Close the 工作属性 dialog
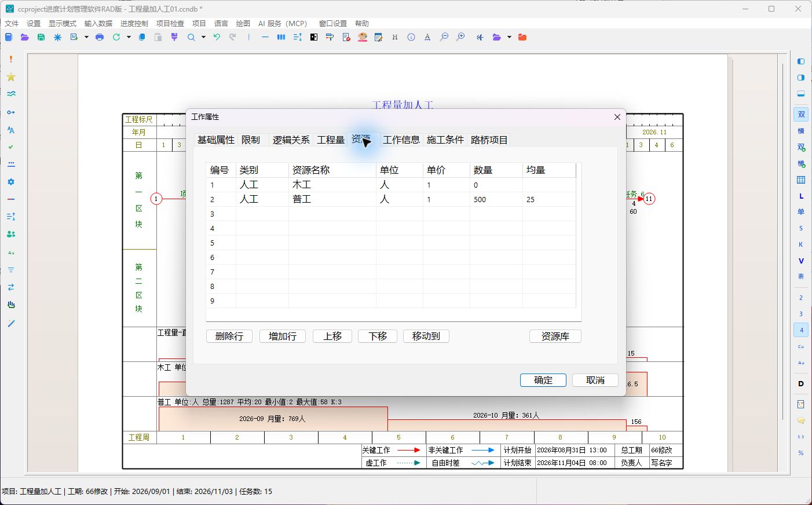Image resolution: width=812 pixels, height=505 pixels. (617, 117)
